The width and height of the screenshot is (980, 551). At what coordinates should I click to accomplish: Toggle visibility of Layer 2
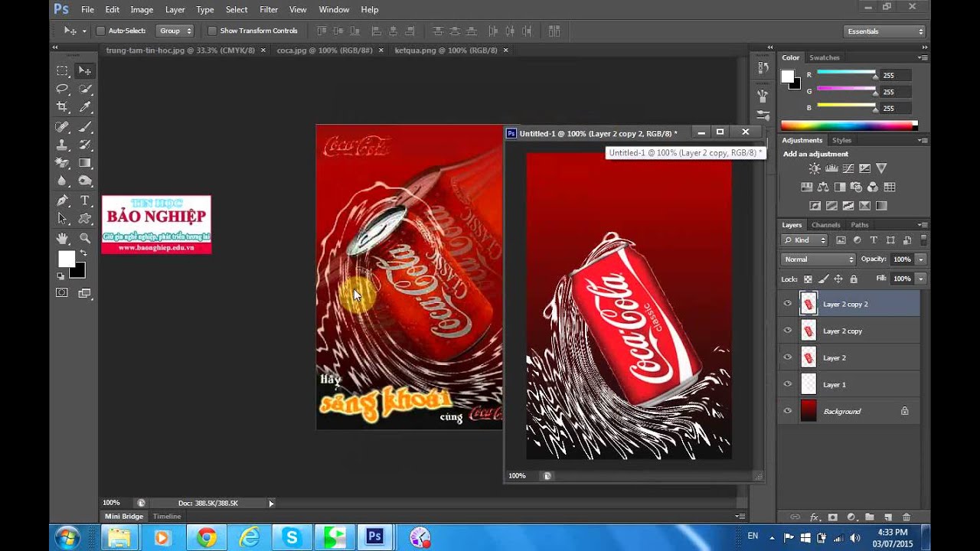787,357
